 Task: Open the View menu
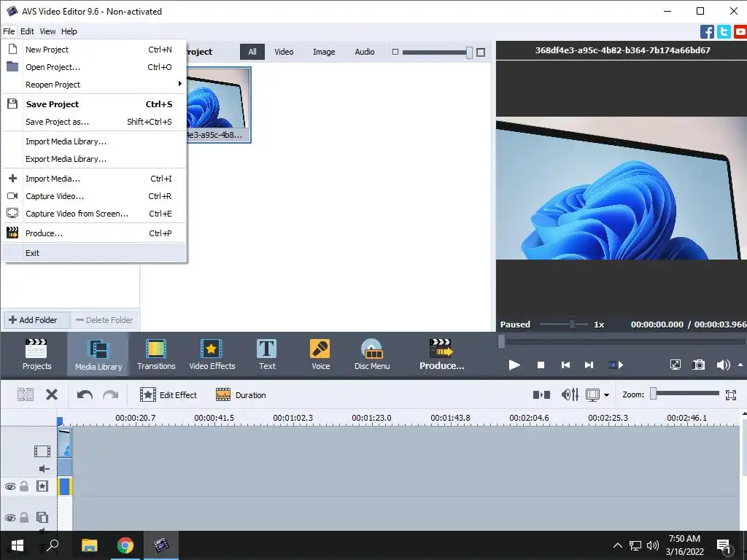coord(47,31)
